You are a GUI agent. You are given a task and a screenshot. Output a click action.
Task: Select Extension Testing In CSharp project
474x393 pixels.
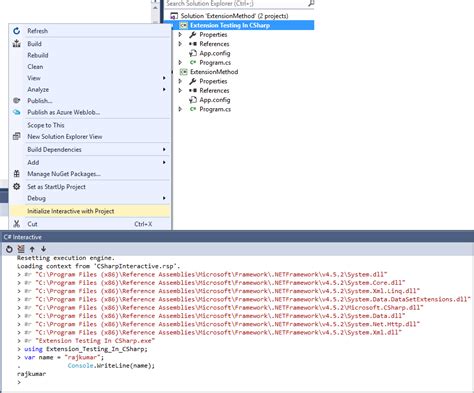click(x=230, y=25)
